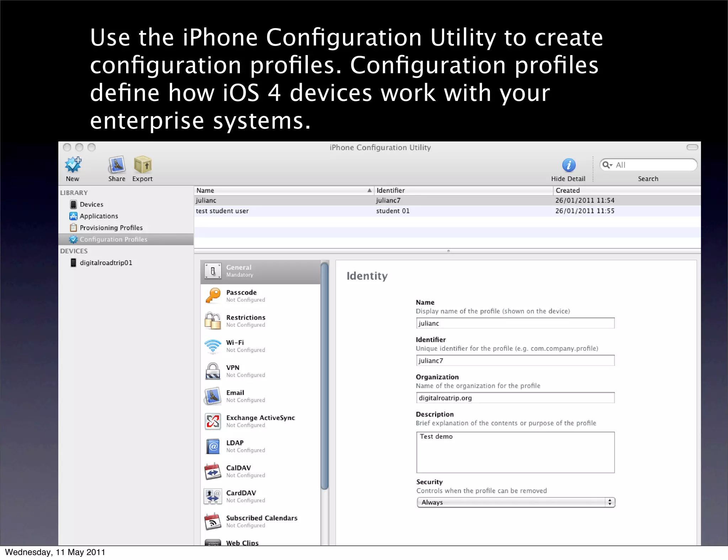The image size is (728, 560).
Task: Click the payload list scrollbar
Action: [x=324, y=376]
